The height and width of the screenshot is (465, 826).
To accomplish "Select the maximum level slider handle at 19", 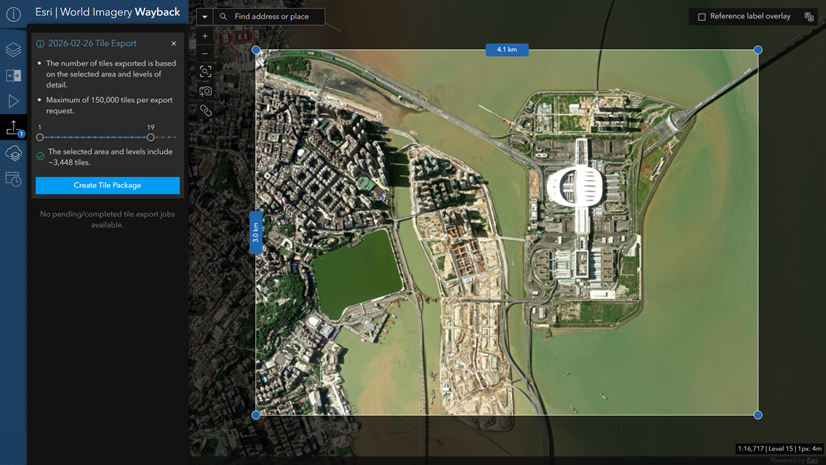I will pos(151,137).
